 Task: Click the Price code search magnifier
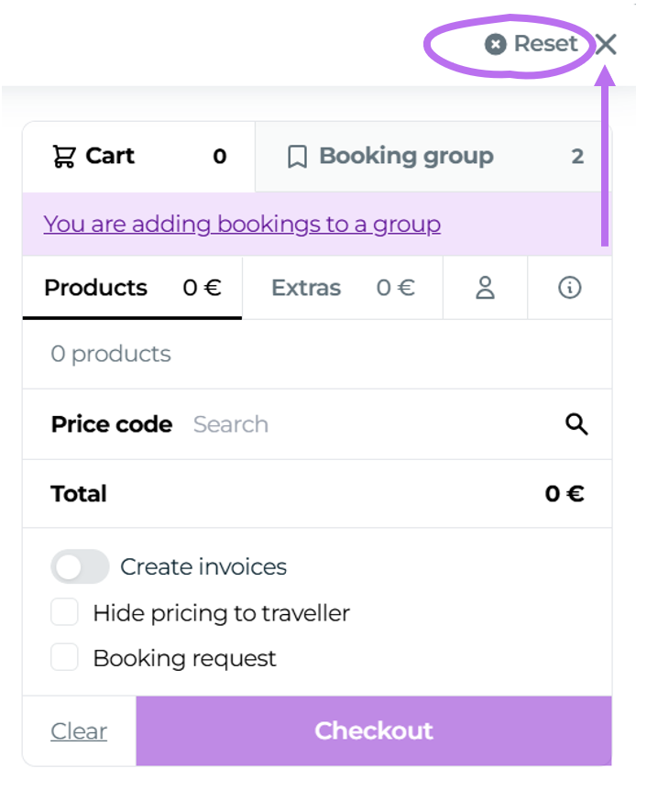pyautogui.click(x=576, y=424)
